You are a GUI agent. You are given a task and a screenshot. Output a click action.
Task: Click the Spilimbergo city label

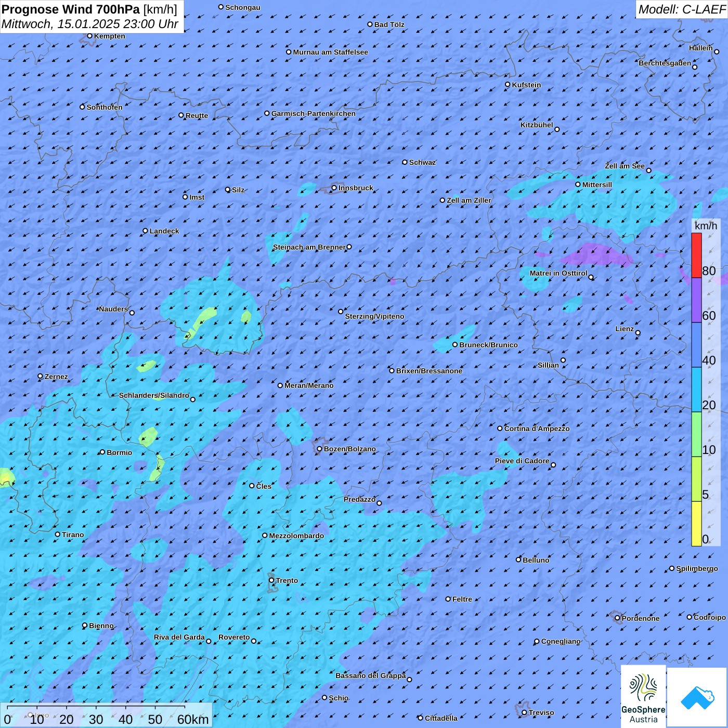(697, 568)
